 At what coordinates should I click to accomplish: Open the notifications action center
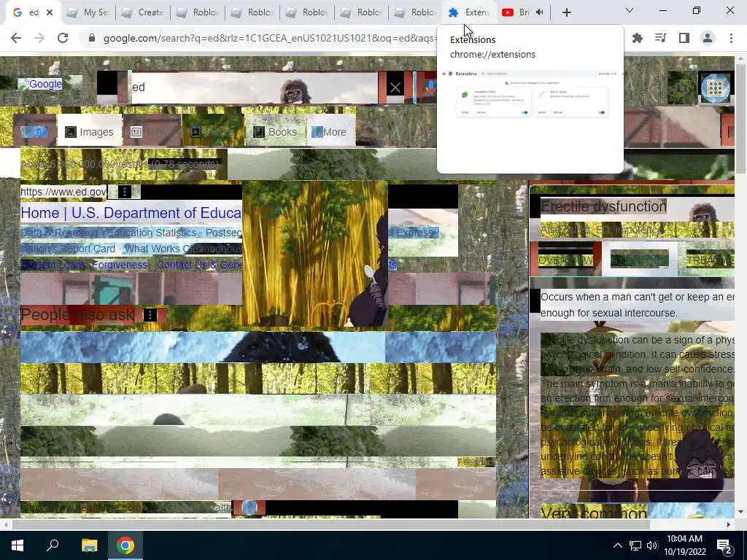click(724, 545)
